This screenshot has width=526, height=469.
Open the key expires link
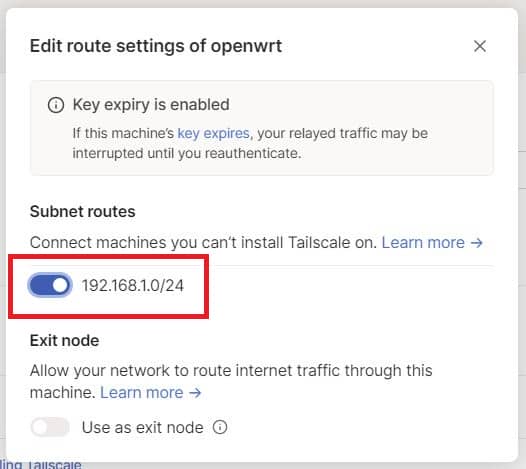[213, 134]
